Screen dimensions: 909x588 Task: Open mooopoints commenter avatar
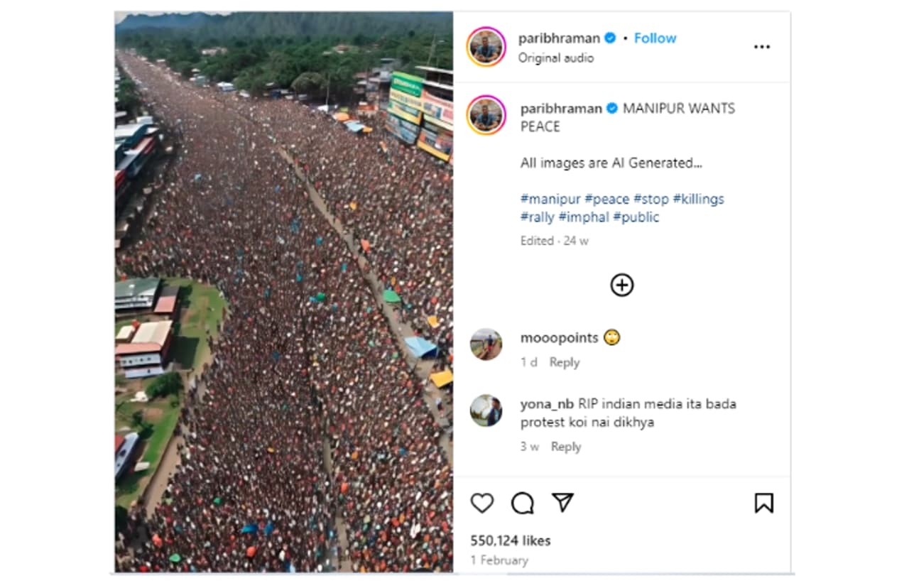coord(486,344)
